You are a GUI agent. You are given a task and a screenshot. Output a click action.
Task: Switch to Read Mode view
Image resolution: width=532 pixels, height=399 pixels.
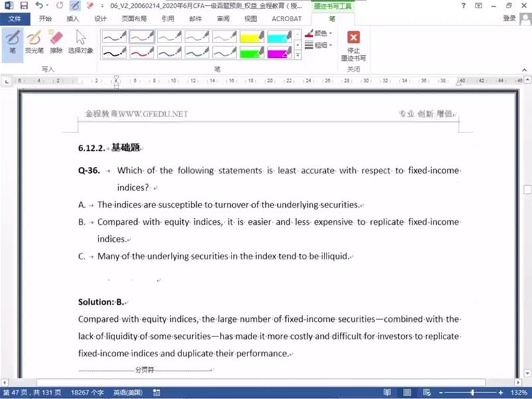[387, 393]
